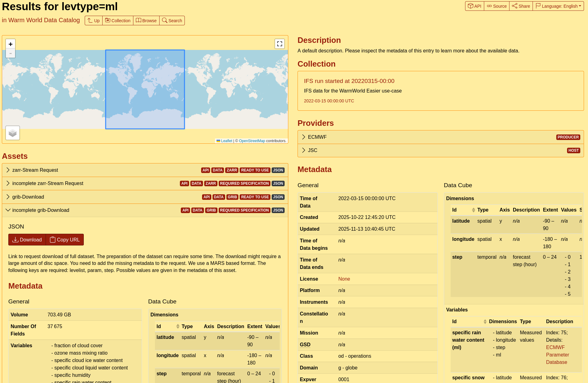The image size is (588, 383).
Task: Sort asset Dimensions table by Id
Action: 168,327
